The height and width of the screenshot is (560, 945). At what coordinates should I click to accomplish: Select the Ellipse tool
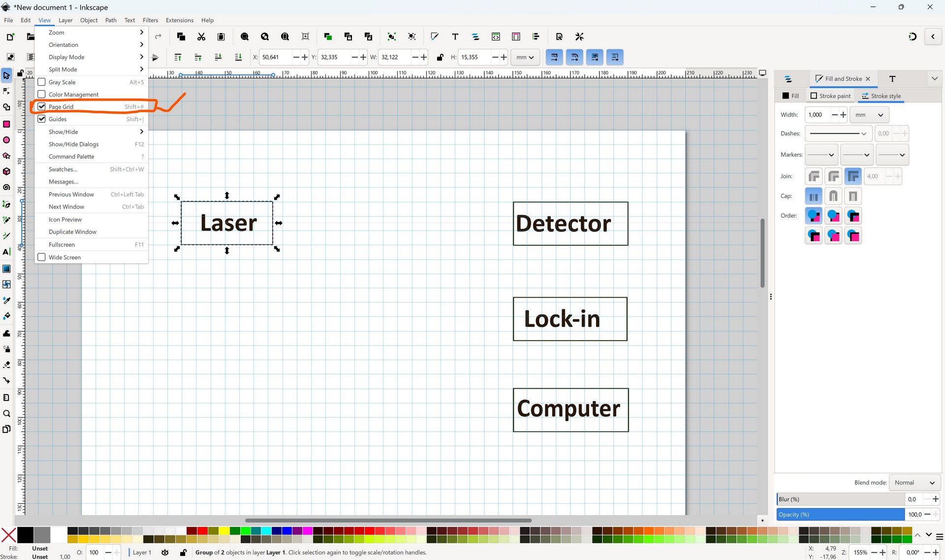pyautogui.click(x=6, y=140)
